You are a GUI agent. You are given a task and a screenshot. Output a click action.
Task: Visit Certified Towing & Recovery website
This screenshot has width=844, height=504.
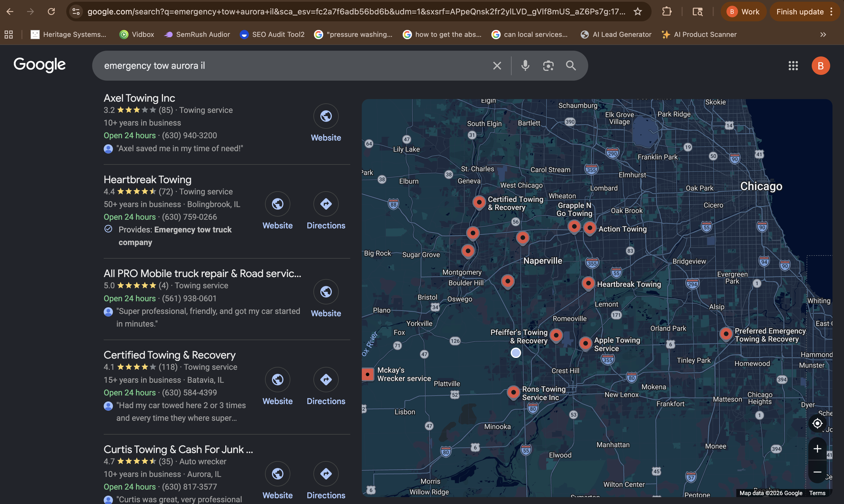pyautogui.click(x=277, y=387)
